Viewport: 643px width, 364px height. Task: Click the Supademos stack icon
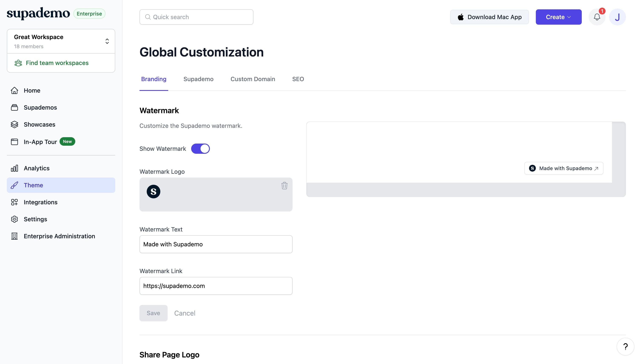14,107
